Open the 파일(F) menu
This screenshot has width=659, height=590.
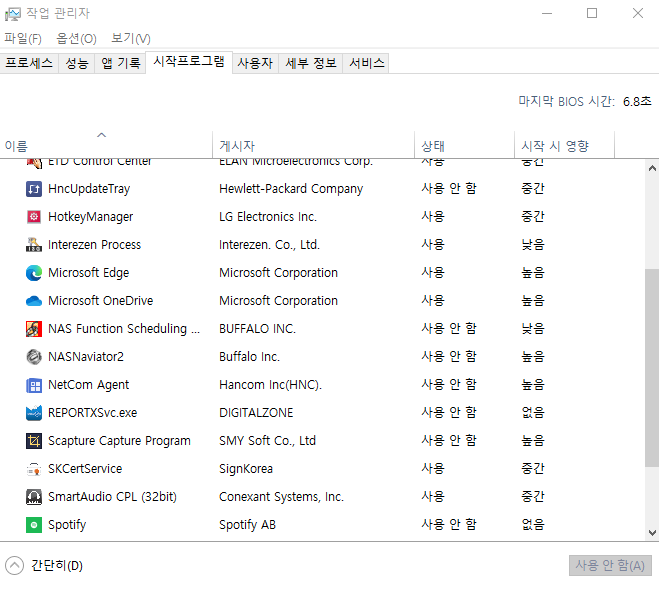tap(23, 39)
